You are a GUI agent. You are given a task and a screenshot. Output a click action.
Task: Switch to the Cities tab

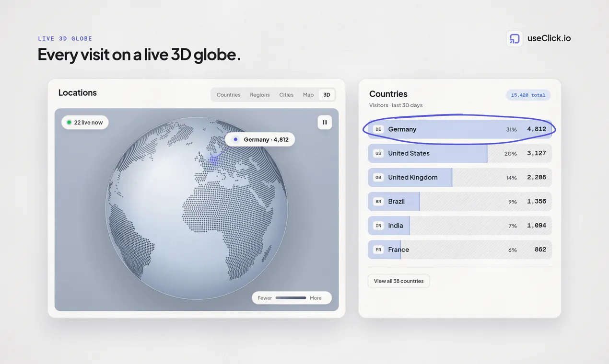pyautogui.click(x=286, y=95)
